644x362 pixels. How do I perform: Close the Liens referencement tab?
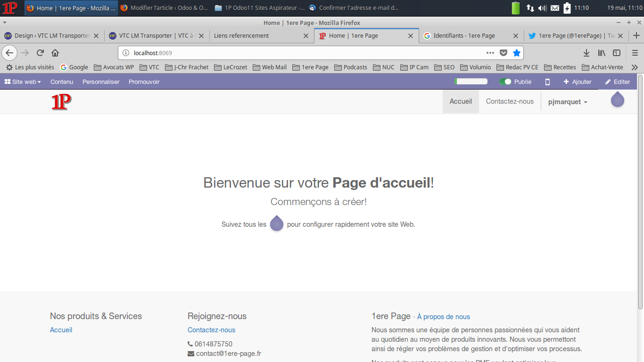[305, 36]
